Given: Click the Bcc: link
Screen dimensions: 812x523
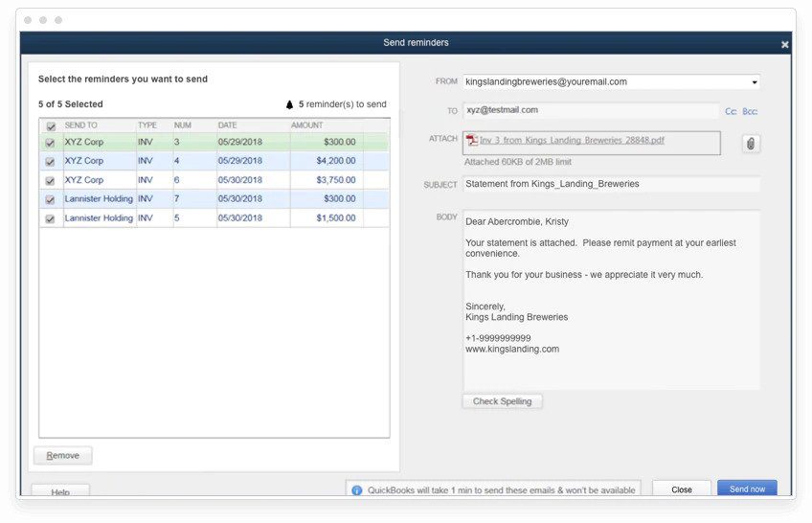Looking at the screenshot, I should click(x=750, y=111).
